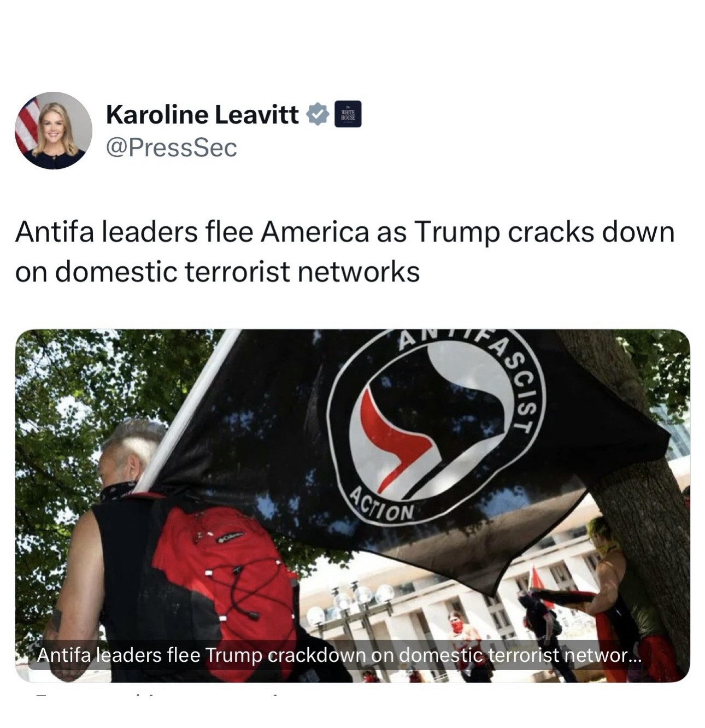Click the 'on domestic terrorist networks' text line

(217, 271)
